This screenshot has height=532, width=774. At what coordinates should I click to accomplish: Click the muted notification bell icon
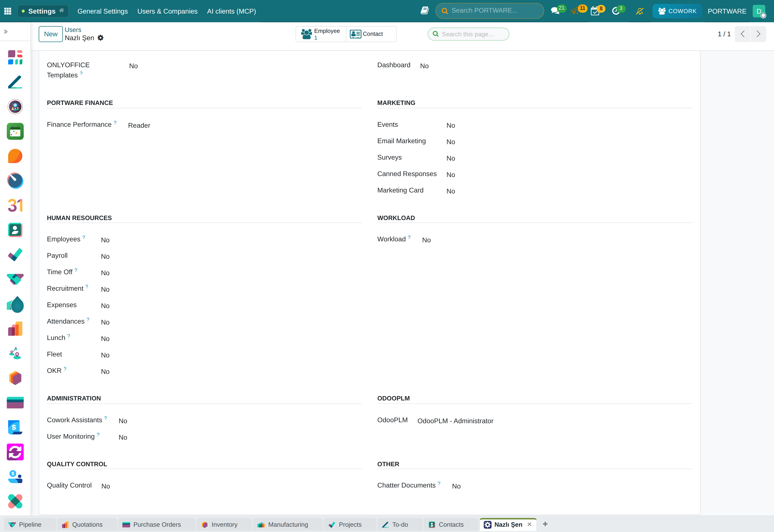tap(640, 11)
